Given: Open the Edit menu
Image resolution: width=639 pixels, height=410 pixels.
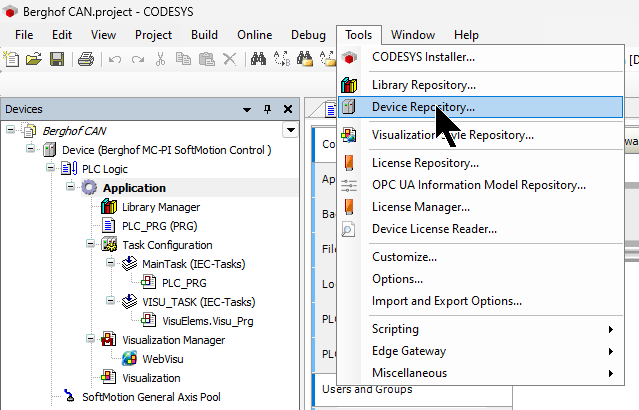Looking at the screenshot, I should tap(62, 35).
